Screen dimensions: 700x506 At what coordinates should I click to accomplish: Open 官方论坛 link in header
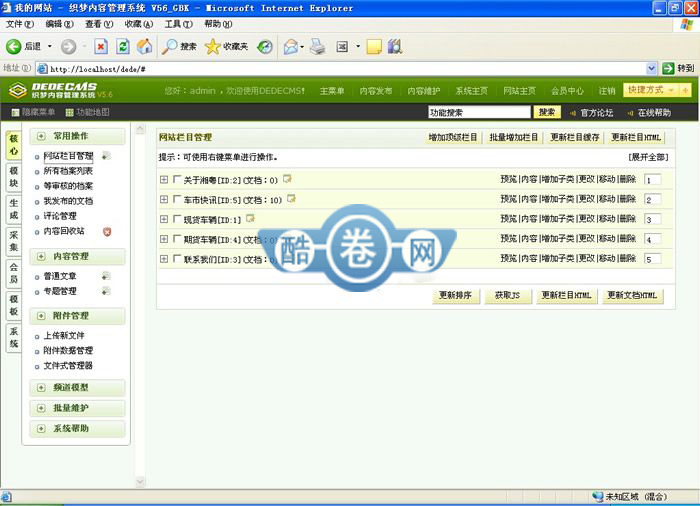pos(596,113)
